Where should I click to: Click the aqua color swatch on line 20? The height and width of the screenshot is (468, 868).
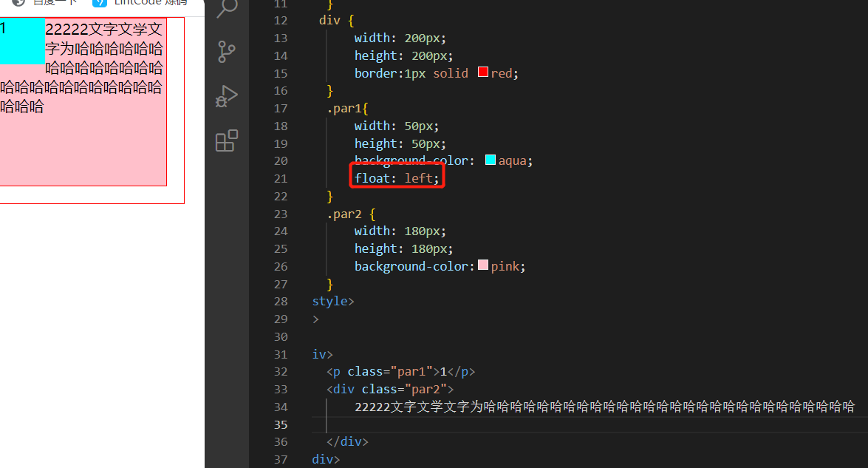[x=491, y=160]
